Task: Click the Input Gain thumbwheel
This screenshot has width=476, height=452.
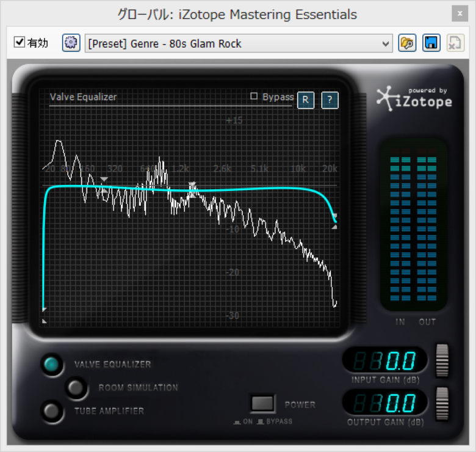Action: [442, 360]
